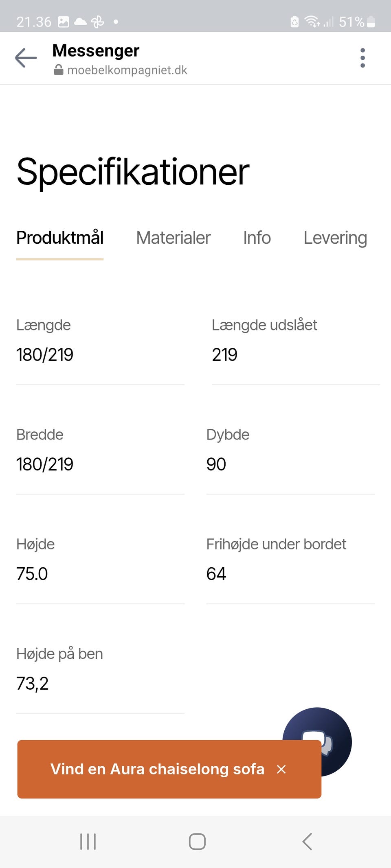Tap the Længde value 180/219
Viewport: 391px width, 868px height.
click(x=45, y=354)
